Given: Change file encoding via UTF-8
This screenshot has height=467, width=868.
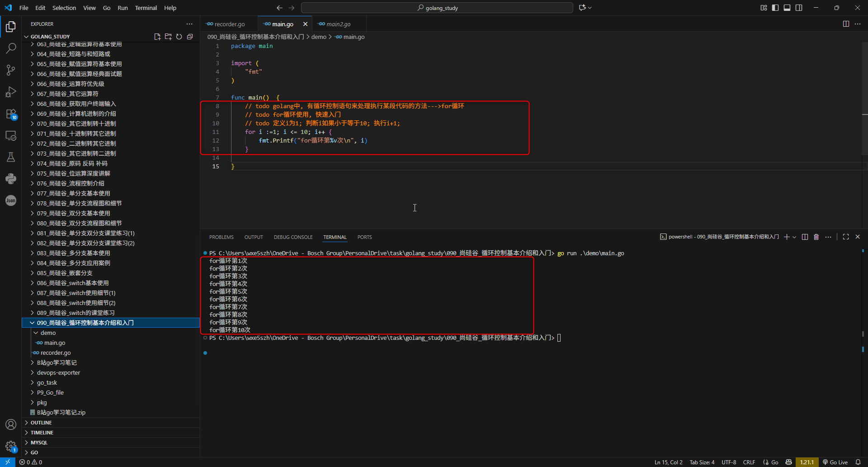Looking at the screenshot, I should click(729, 462).
